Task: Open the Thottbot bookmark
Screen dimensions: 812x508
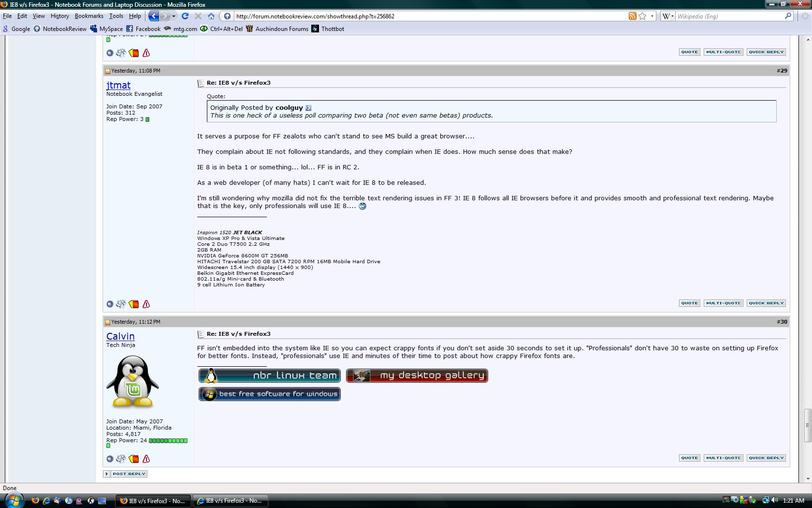Action: click(x=328, y=29)
